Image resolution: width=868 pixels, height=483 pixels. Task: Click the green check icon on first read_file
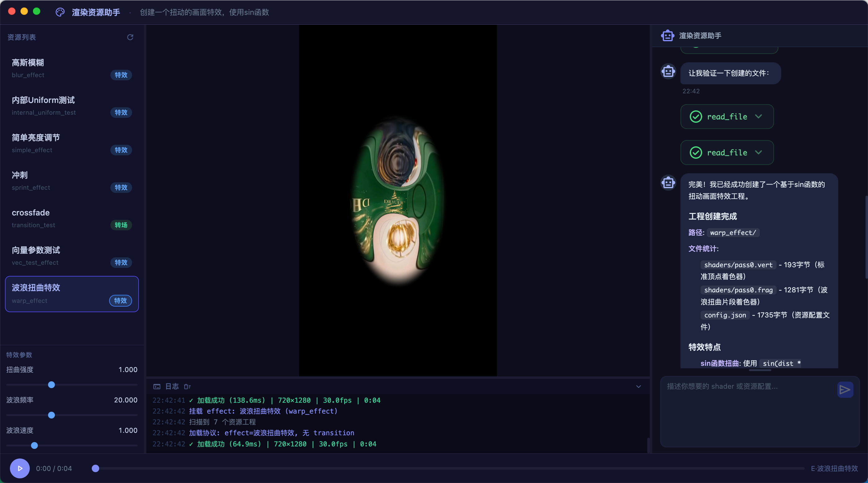[x=696, y=117]
